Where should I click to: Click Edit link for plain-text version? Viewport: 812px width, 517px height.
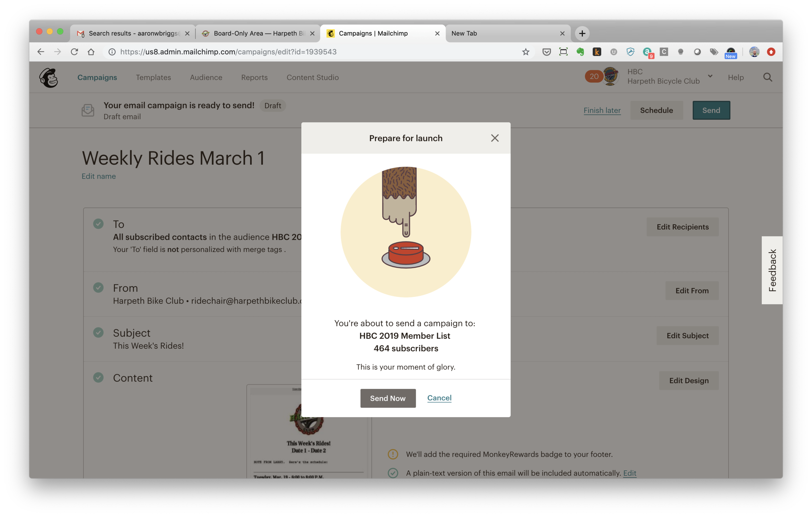pos(629,473)
